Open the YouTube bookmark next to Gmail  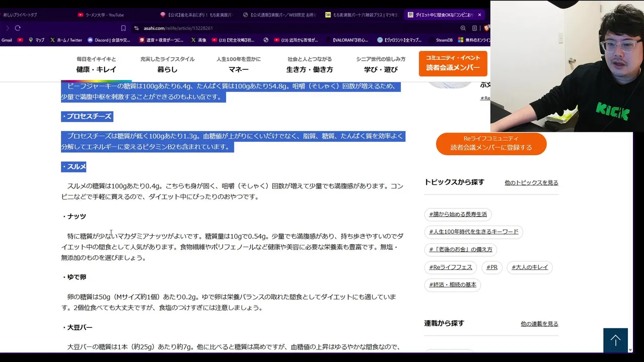[20, 40]
